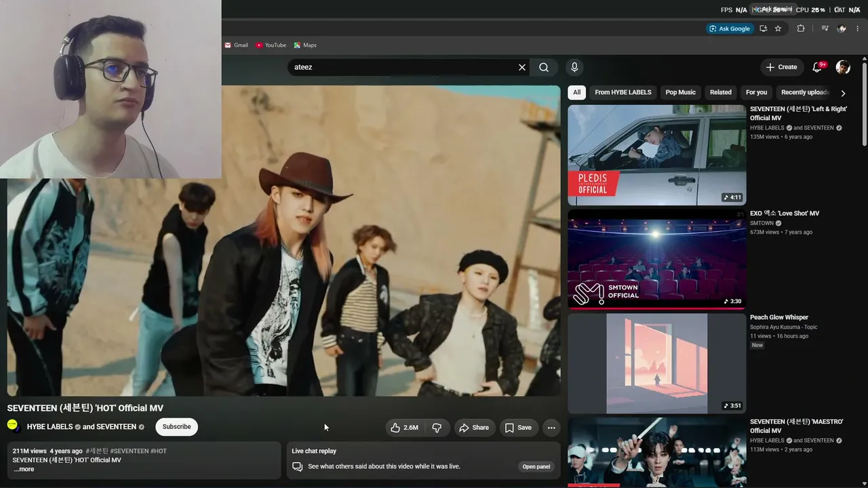868x488 pixels.
Task: Open the EXO 'Love Shot' MV thumbnail
Action: coord(656,259)
